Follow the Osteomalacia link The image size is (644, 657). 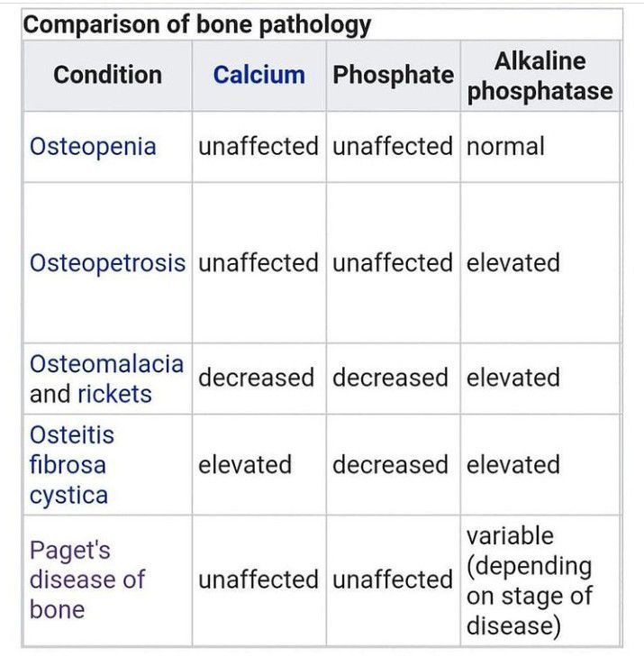[106, 364]
